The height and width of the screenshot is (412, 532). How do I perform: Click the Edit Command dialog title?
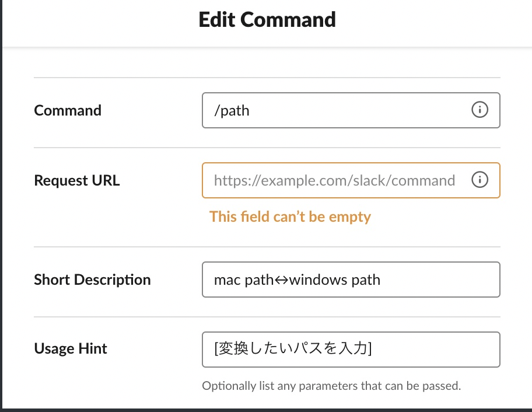tap(267, 20)
